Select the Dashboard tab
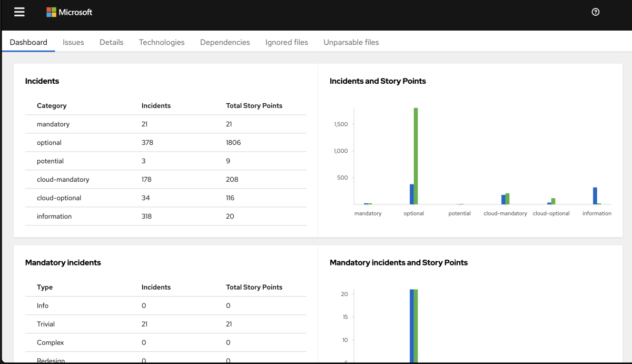The image size is (632, 364). click(28, 42)
